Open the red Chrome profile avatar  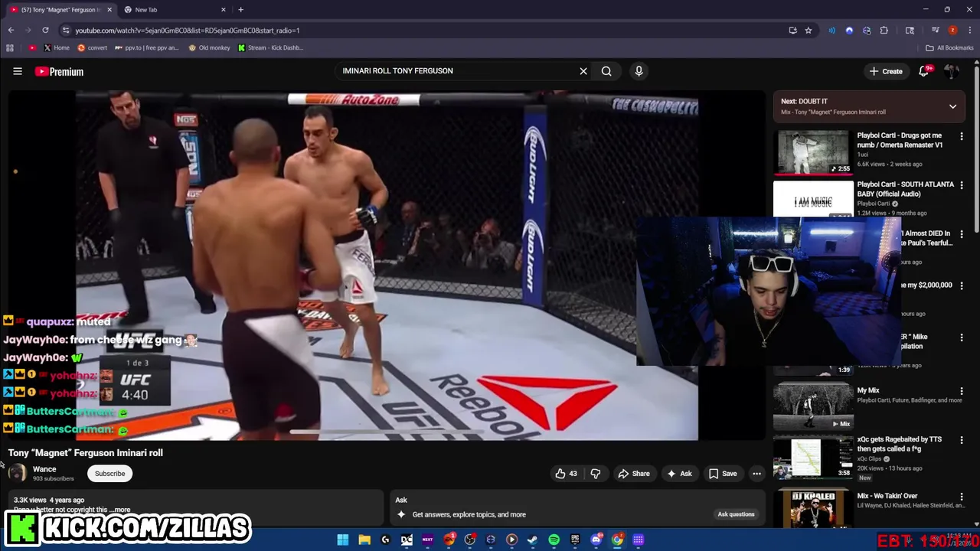coord(952,31)
